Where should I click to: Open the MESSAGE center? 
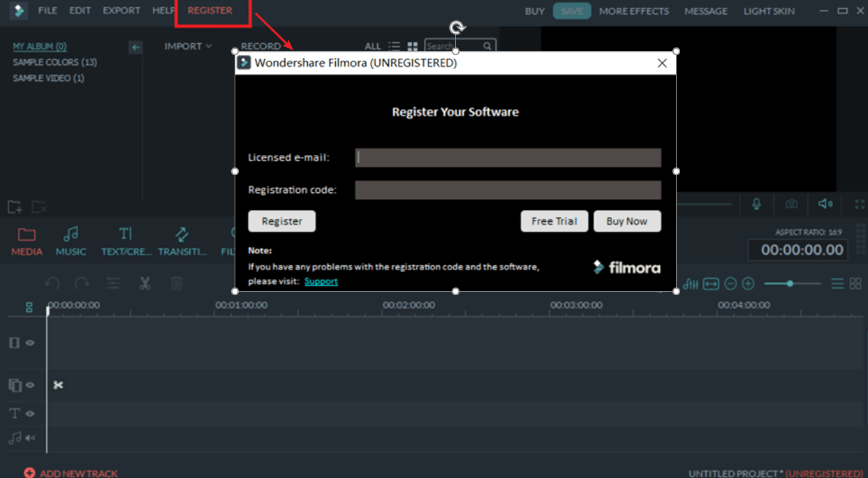pos(706,11)
